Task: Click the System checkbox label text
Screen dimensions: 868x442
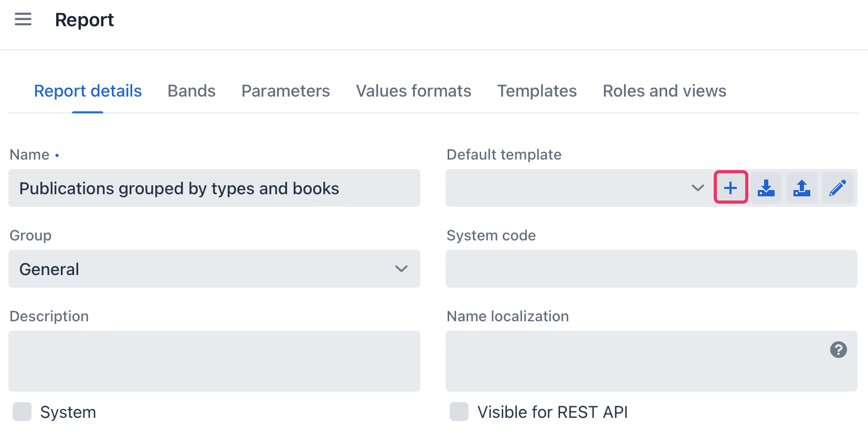Action: click(x=68, y=412)
